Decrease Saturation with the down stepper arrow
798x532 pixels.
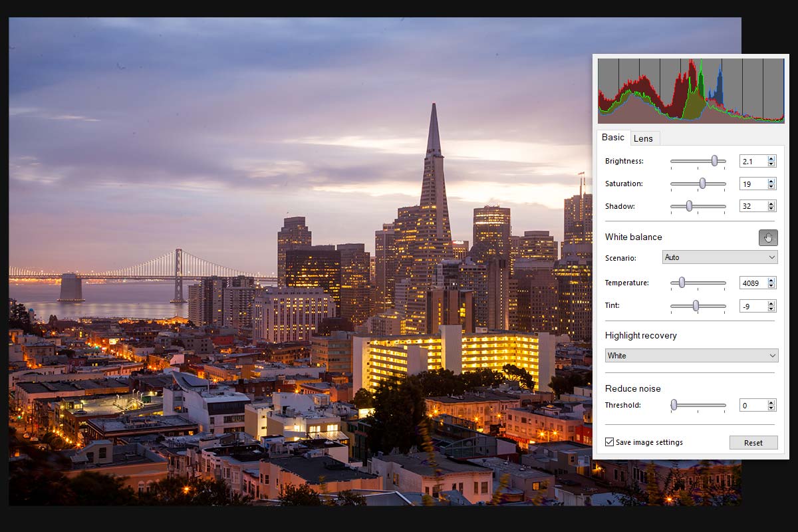pyautogui.click(x=771, y=186)
